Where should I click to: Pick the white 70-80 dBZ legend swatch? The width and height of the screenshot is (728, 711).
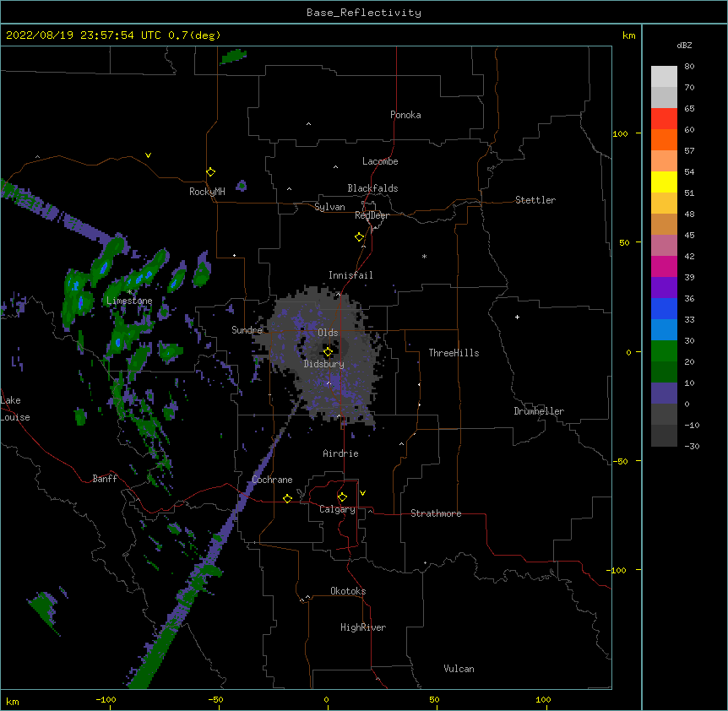(x=664, y=77)
